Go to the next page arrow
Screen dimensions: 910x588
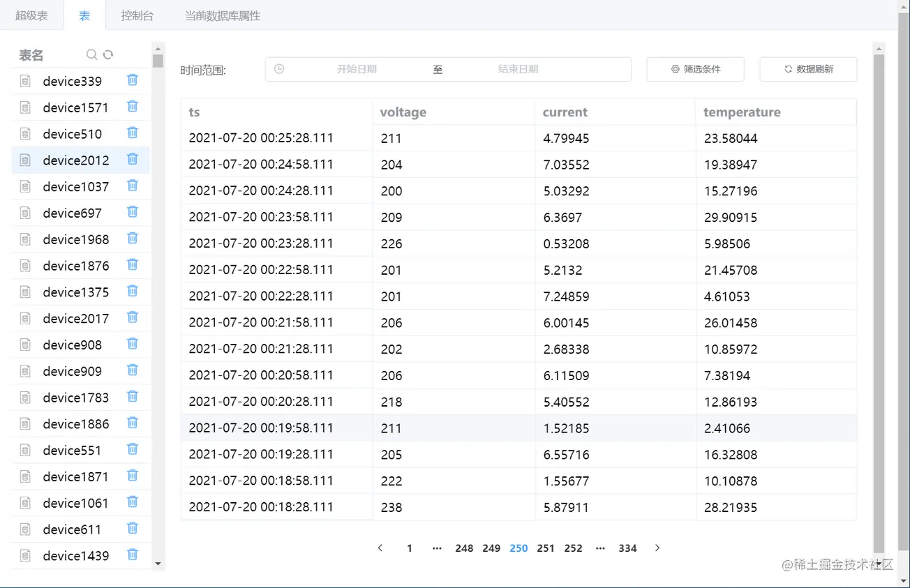[x=657, y=548]
